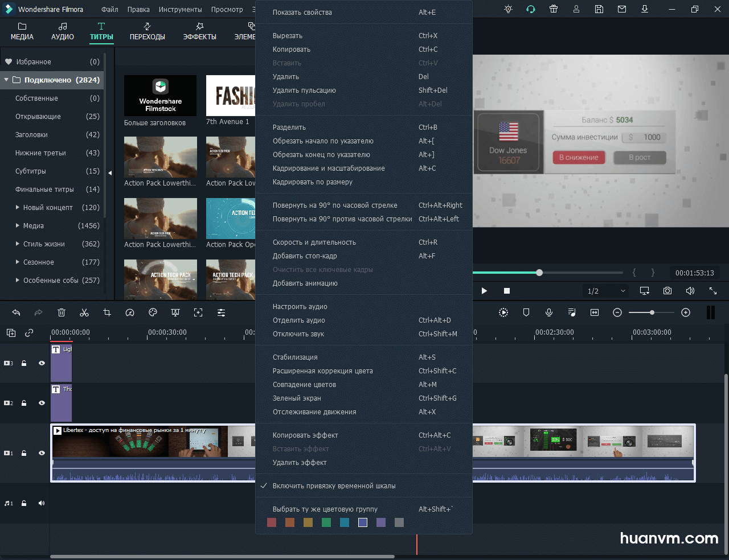729x560 pixels.
Task: Hide video track 3 with eye icon
Action: 42,363
